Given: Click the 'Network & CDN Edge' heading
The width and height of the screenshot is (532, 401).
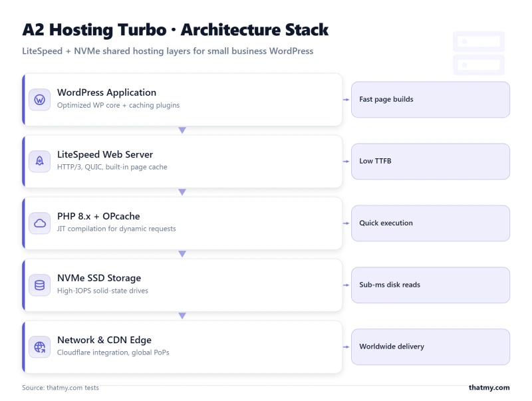Looking at the screenshot, I should point(104,340).
